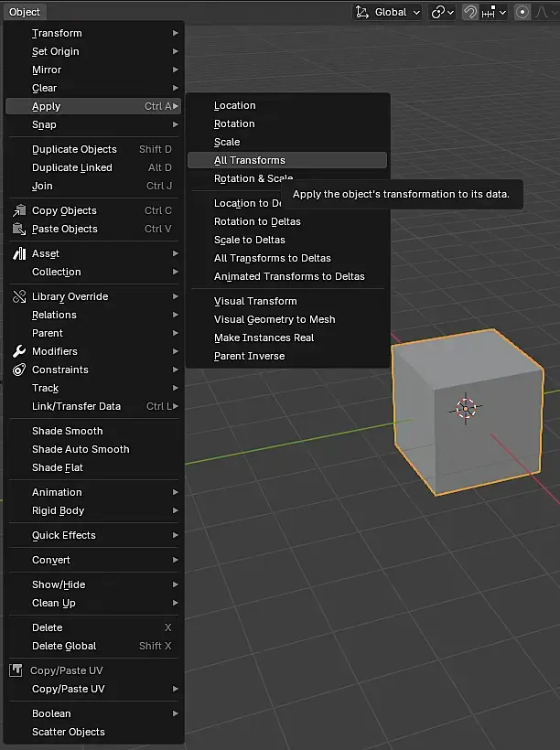Expand the Mirror submenu
The height and width of the screenshot is (750, 560).
(x=93, y=70)
